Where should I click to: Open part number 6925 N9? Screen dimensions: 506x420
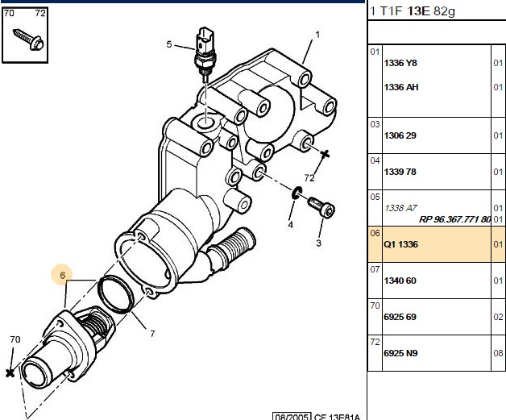tap(400, 353)
